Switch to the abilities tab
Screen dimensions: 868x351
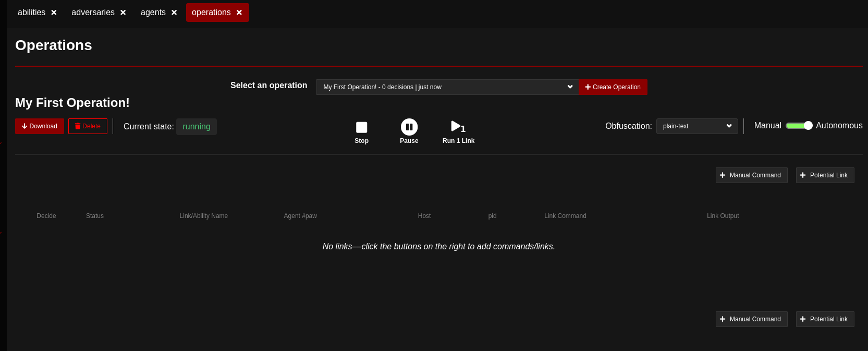pos(31,13)
